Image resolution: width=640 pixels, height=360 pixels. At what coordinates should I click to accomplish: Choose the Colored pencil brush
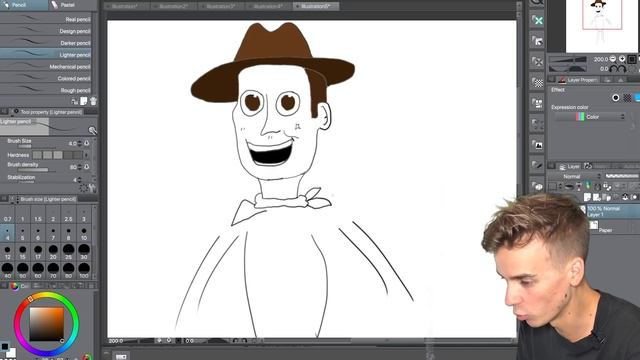coord(46,78)
